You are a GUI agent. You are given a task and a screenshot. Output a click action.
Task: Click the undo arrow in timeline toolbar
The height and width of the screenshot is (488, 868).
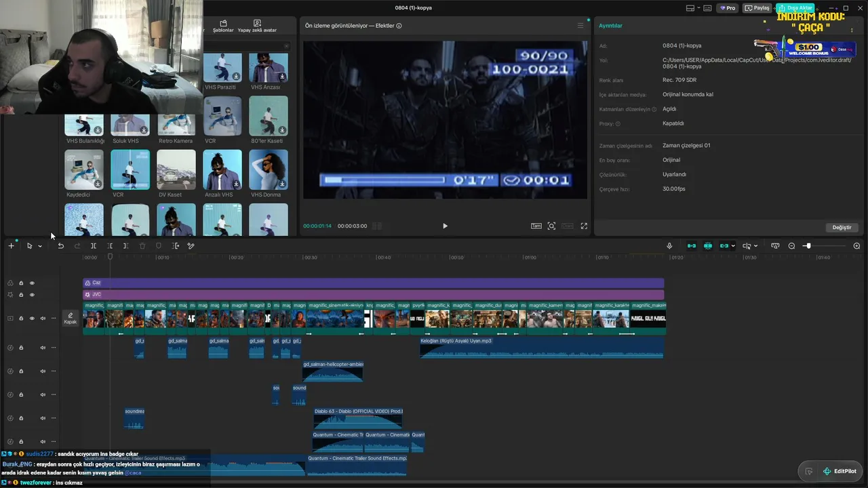pyautogui.click(x=60, y=246)
